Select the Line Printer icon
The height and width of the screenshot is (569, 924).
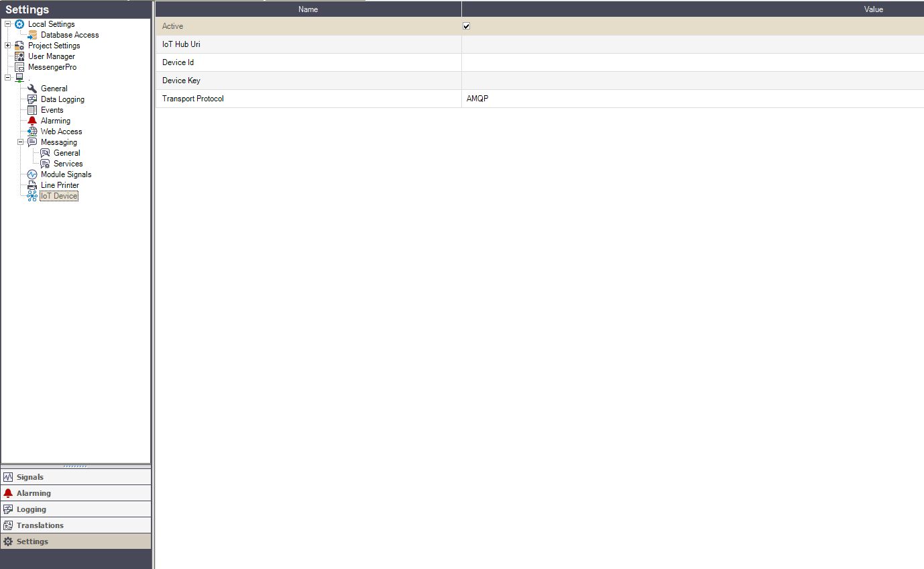point(32,185)
